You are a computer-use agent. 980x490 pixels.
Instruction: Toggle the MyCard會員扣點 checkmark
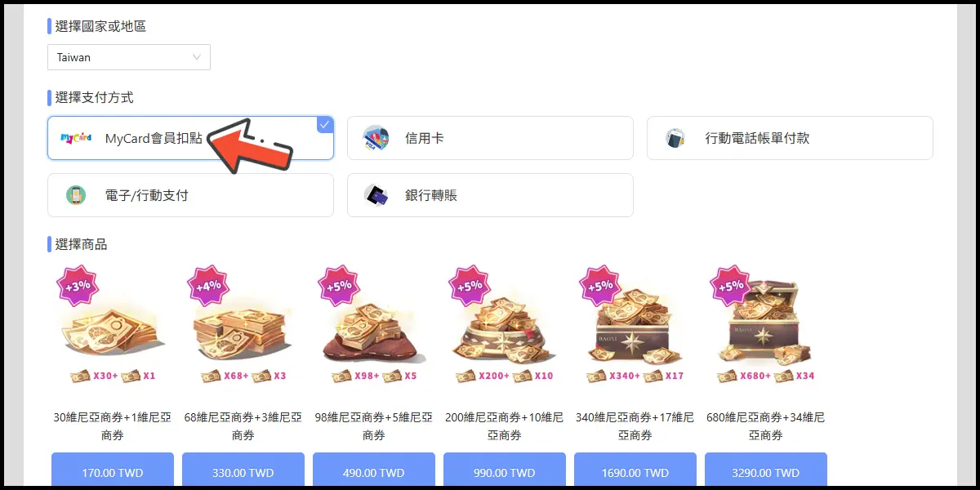[325, 124]
